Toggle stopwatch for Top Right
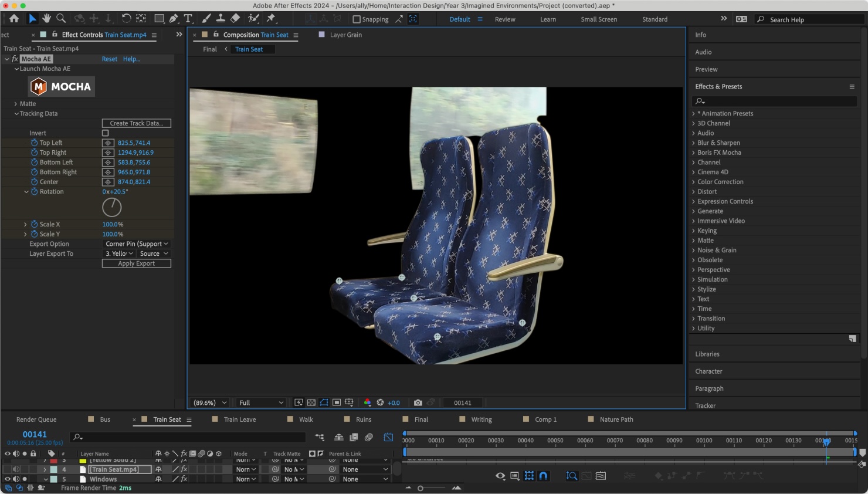 [x=34, y=153]
